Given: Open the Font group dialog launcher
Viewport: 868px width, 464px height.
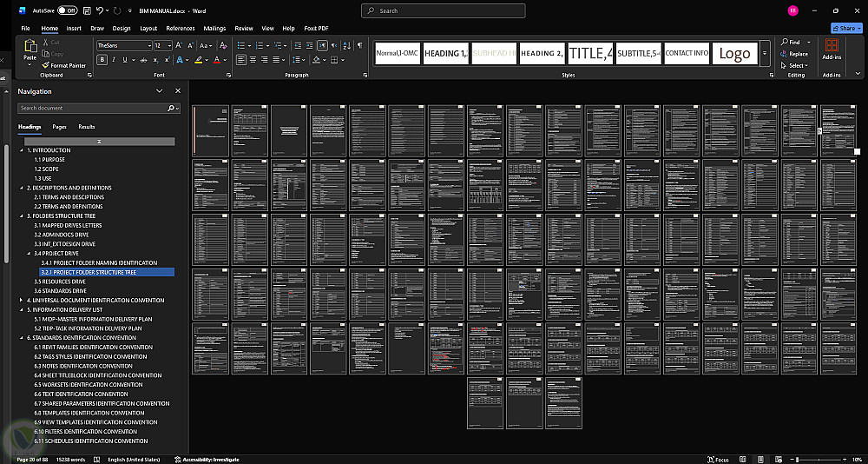Looking at the screenshot, I should pyautogui.click(x=229, y=75).
